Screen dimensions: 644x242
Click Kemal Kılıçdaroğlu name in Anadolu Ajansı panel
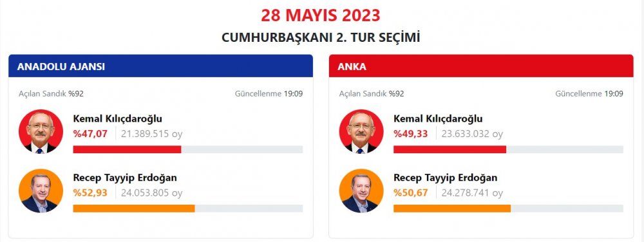[x=117, y=119]
